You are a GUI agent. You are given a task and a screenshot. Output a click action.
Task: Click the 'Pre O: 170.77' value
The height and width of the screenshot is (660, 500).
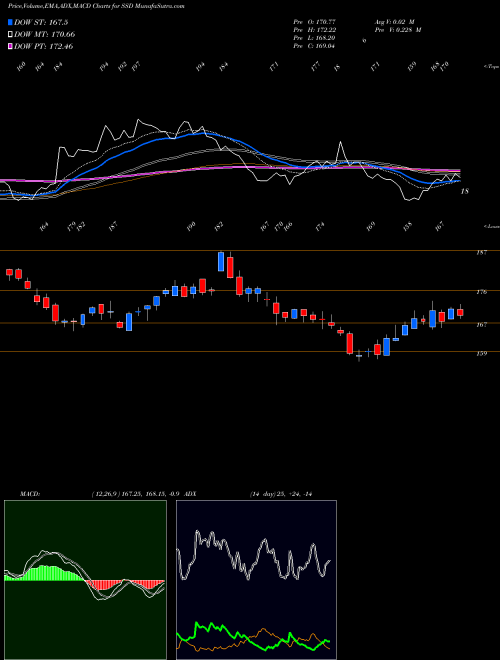pos(314,21)
